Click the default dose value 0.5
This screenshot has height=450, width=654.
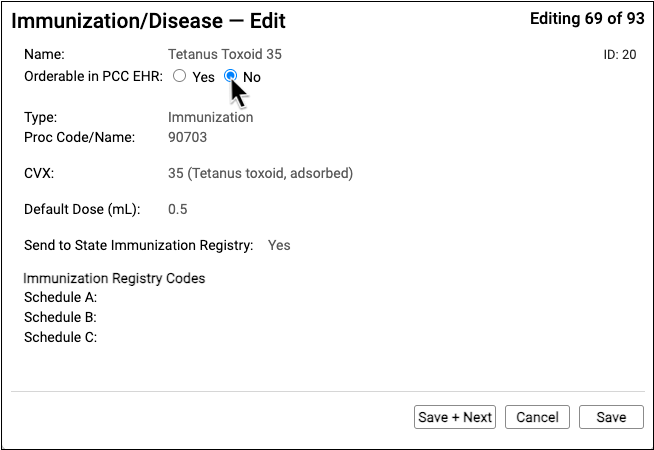click(x=178, y=209)
